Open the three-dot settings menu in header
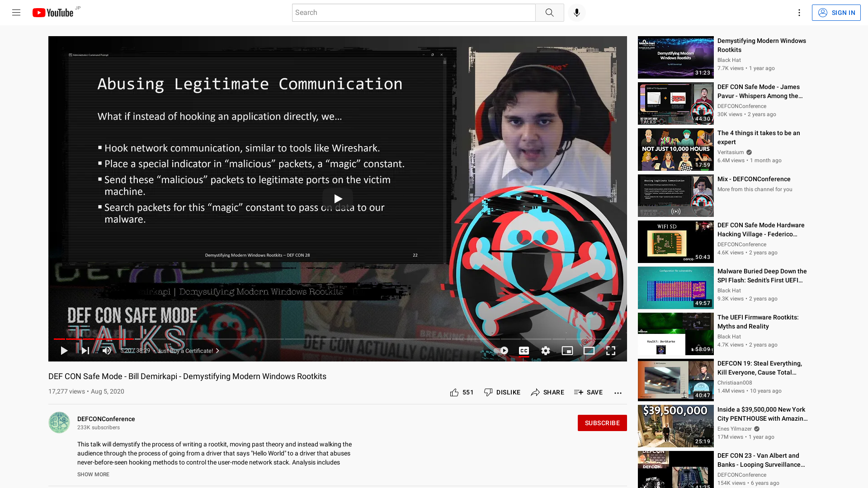868x488 pixels. click(799, 13)
